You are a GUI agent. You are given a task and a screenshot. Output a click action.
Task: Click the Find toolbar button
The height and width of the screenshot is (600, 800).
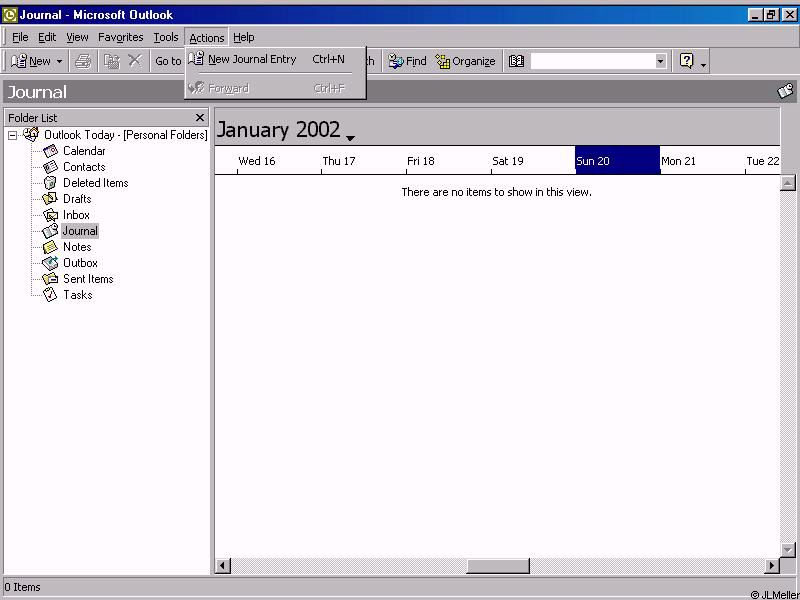pos(407,61)
